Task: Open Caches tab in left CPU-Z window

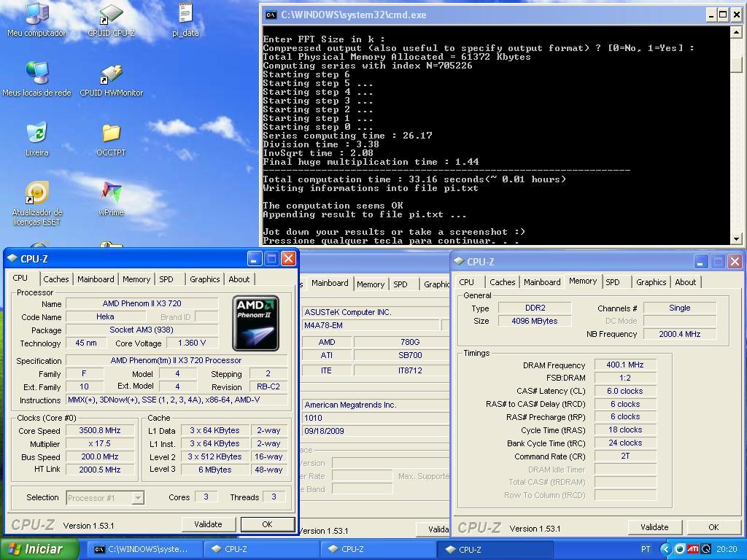Action: [x=55, y=279]
